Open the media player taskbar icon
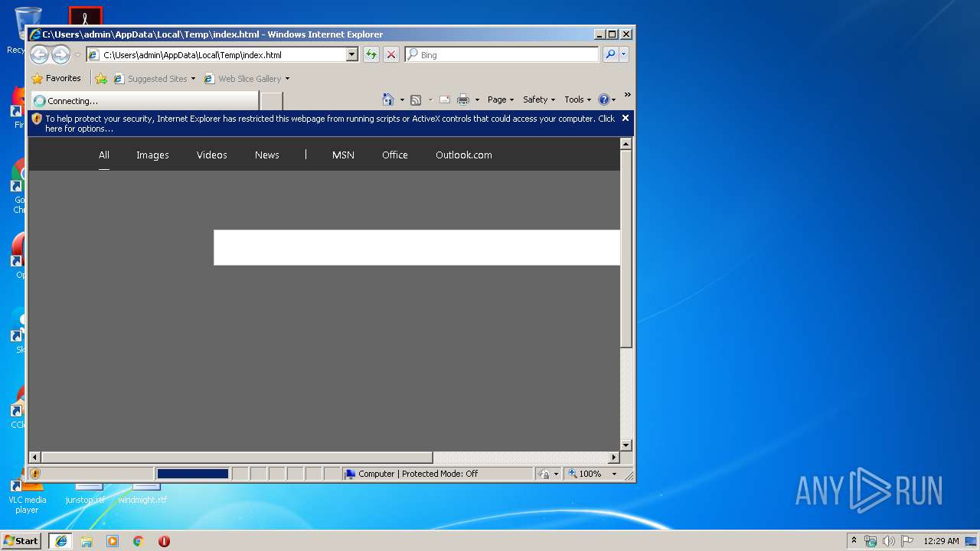 point(113,541)
